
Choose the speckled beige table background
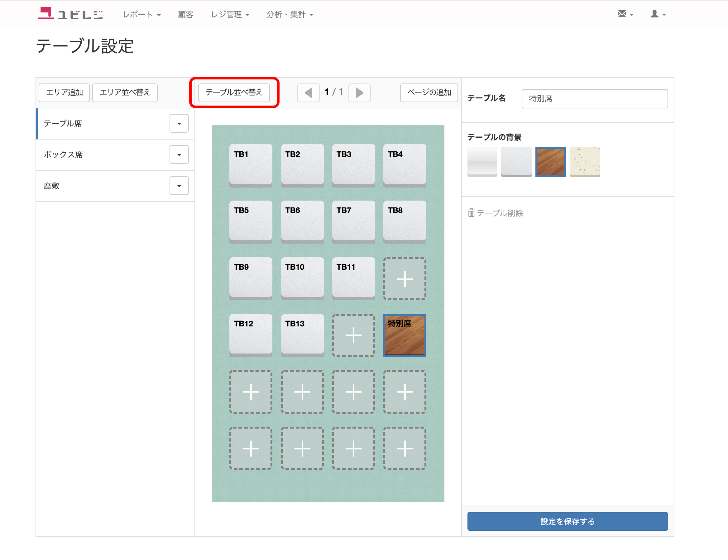tap(585, 162)
